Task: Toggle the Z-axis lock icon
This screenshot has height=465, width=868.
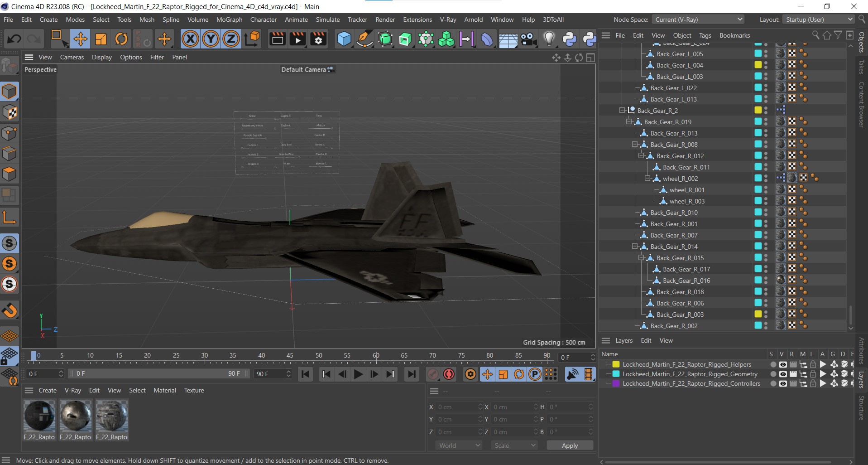Action: (x=231, y=39)
